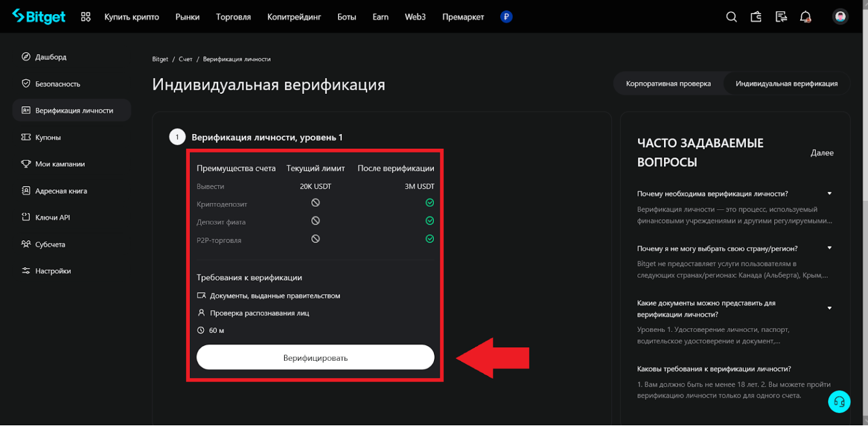Open Копитрейдинг in the top navigation

294,16
